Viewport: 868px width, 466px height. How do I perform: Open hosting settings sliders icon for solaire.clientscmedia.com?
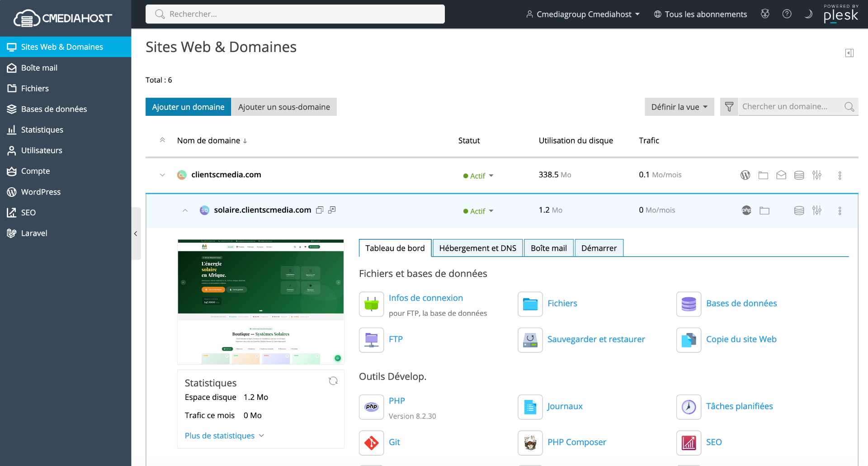817,210
